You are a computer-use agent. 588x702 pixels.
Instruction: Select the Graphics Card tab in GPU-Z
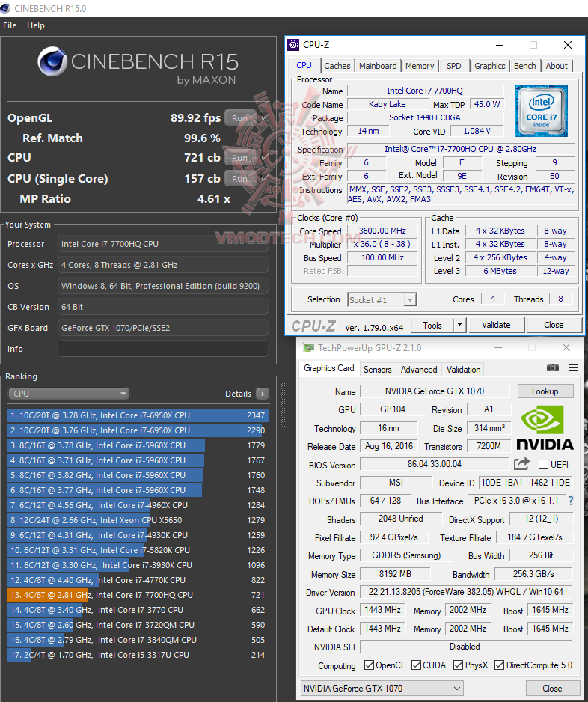pos(329,368)
